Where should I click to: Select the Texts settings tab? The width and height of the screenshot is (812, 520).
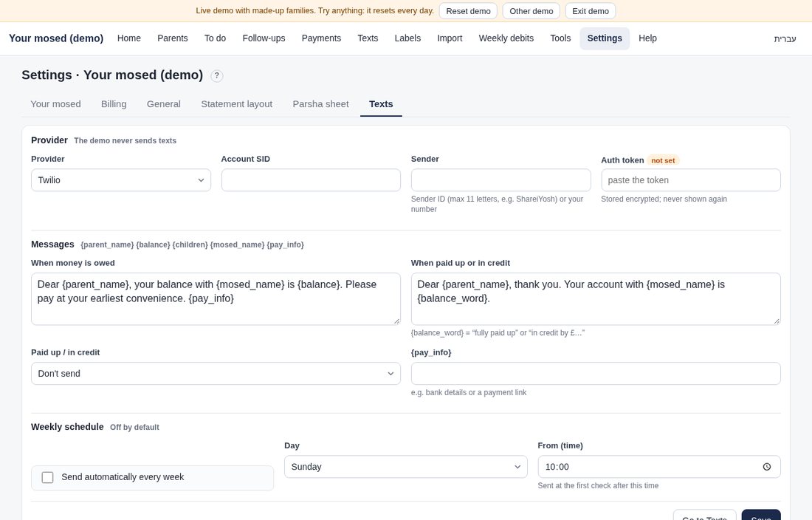click(x=381, y=104)
